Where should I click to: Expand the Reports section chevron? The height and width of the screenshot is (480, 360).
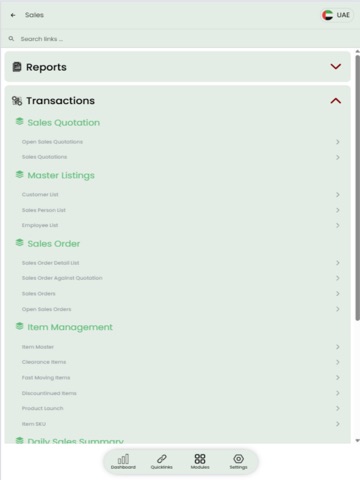click(336, 67)
